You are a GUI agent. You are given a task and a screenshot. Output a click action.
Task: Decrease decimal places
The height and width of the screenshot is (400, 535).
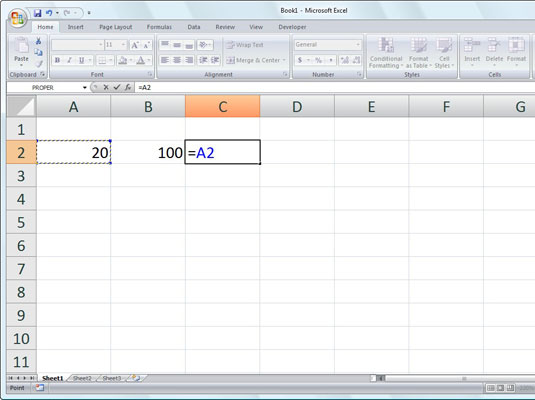pyautogui.click(x=356, y=60)
